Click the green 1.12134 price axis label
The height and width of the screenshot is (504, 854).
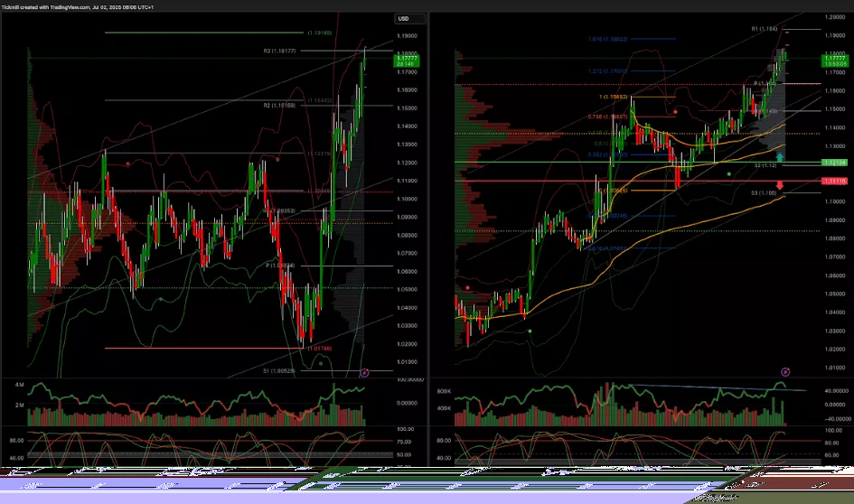834,163
